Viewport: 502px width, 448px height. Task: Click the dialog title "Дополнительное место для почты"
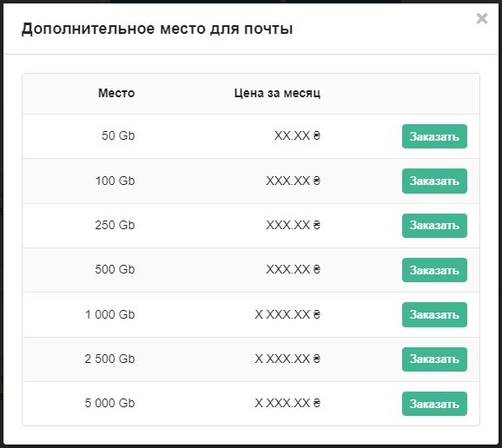click(x=157, y=29)
